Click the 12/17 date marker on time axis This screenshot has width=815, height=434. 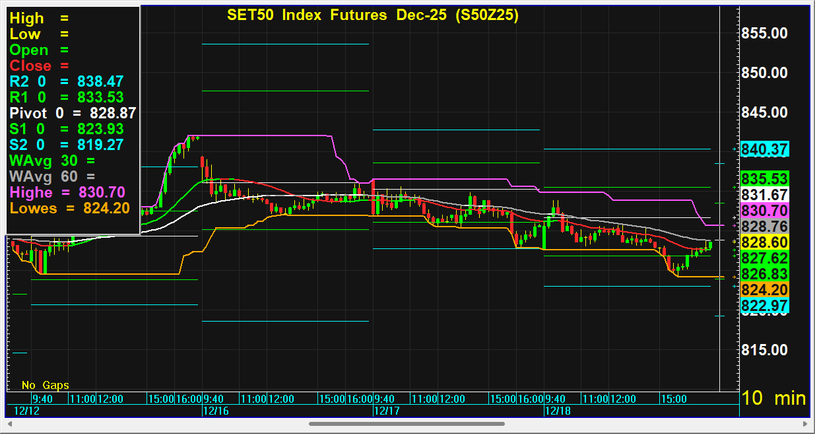(x=386, y=410)
